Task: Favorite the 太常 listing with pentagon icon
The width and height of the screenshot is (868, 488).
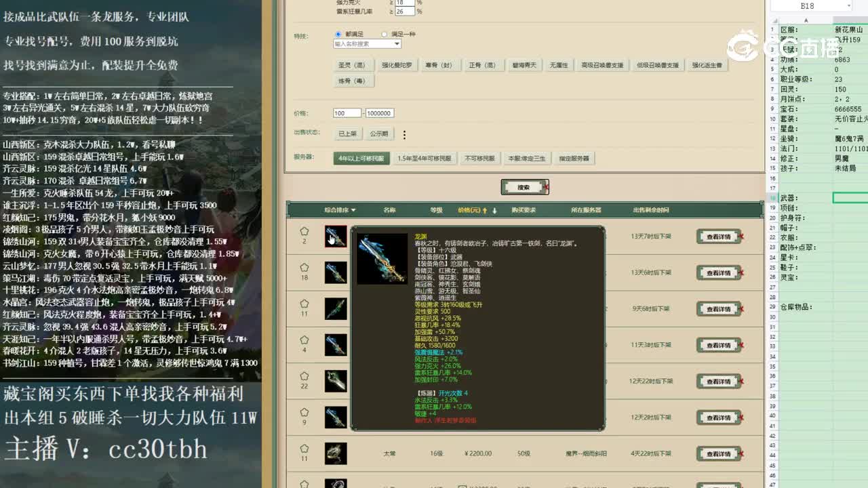Action: [x=304, y=449]
